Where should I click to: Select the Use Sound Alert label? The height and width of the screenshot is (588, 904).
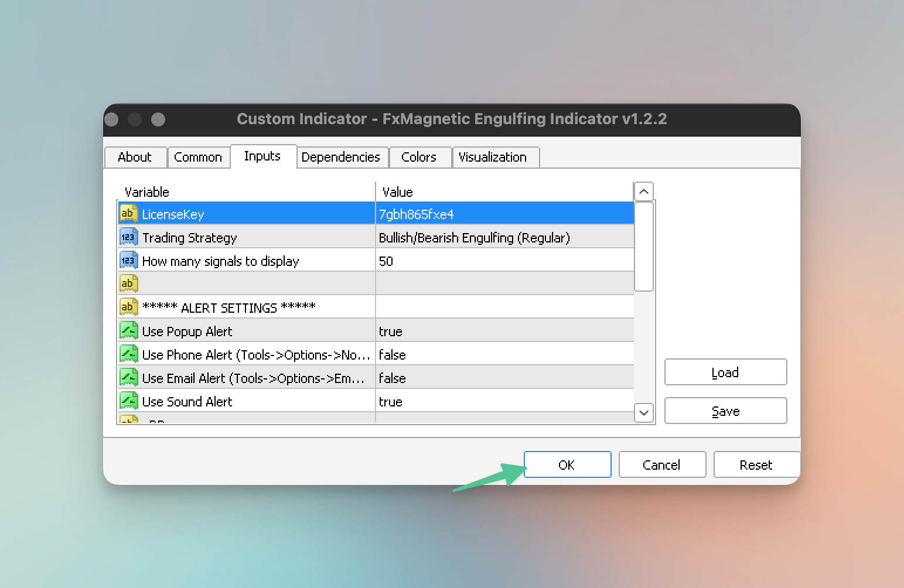(187, 402)
